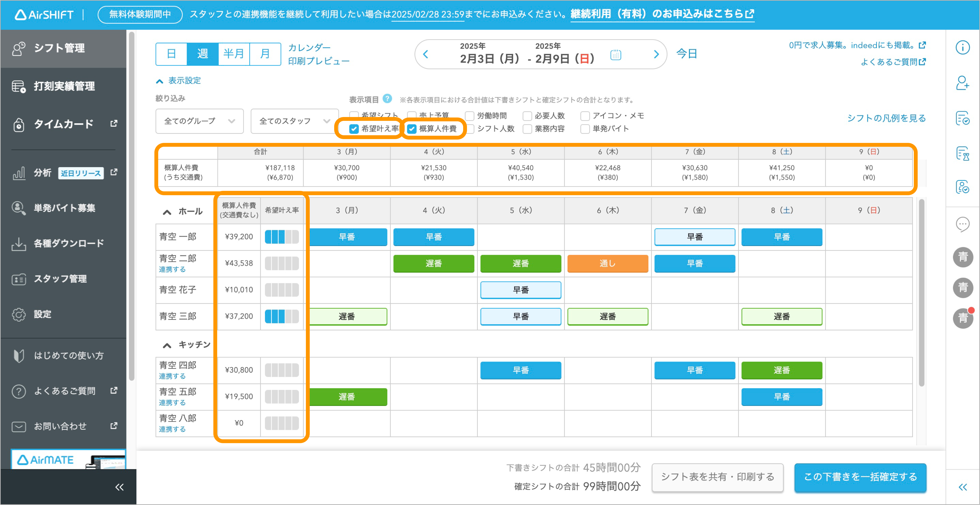Enable the 単発バイト checkbox

coord(585,129)
